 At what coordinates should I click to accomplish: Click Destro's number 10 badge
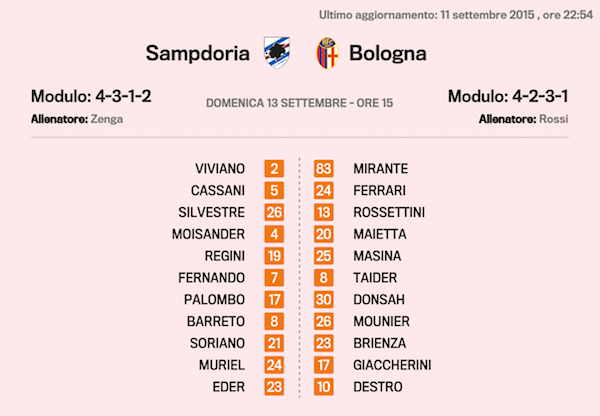pos(324,387)
